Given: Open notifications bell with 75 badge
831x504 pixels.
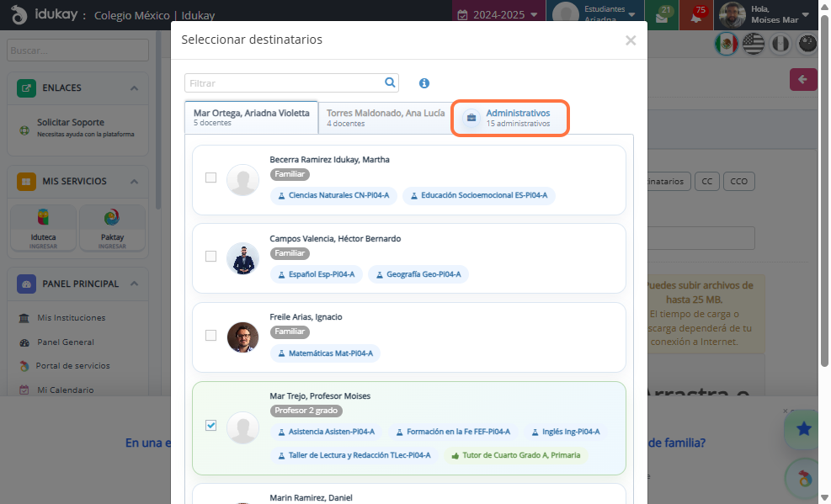Looking at the screenshot, I should pyautogui.click(x=695, y=19).
